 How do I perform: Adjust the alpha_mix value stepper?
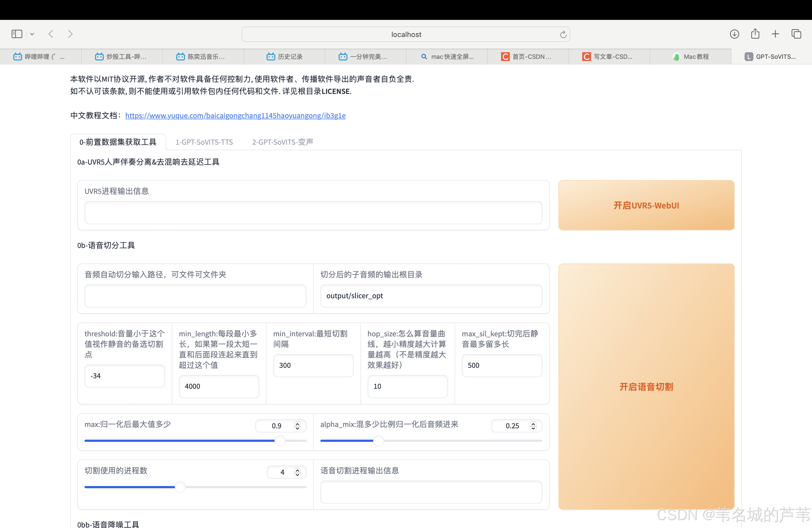(x=533, y=426)
